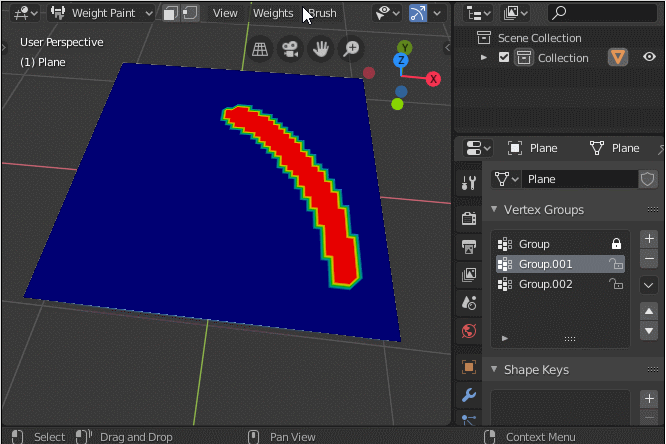Screen dimensions: 666x444
Task: Open View Layer properties tab
Action: tap(468, 275)
